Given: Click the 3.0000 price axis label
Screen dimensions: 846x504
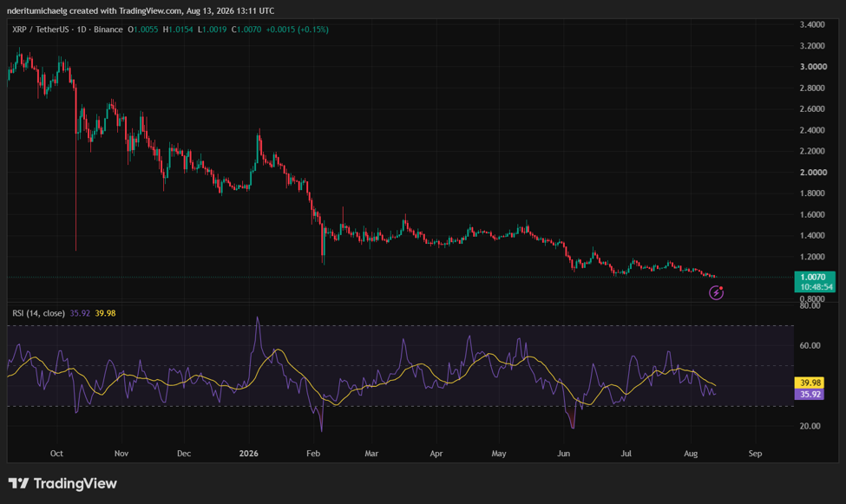Looking at the screenshot, I should point(813,67).
